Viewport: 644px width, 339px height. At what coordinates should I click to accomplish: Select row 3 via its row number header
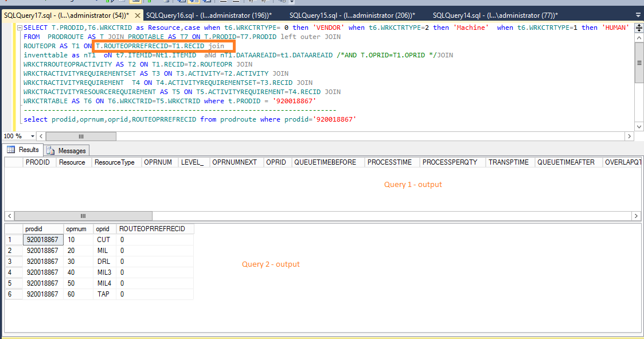[14, 262]
